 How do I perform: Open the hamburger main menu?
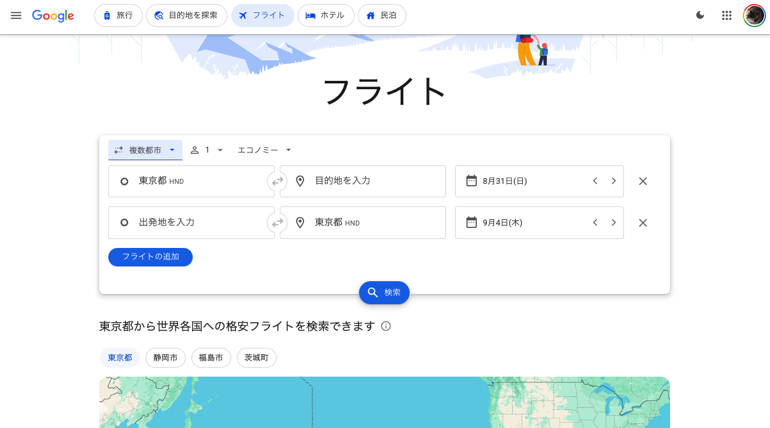16,15
